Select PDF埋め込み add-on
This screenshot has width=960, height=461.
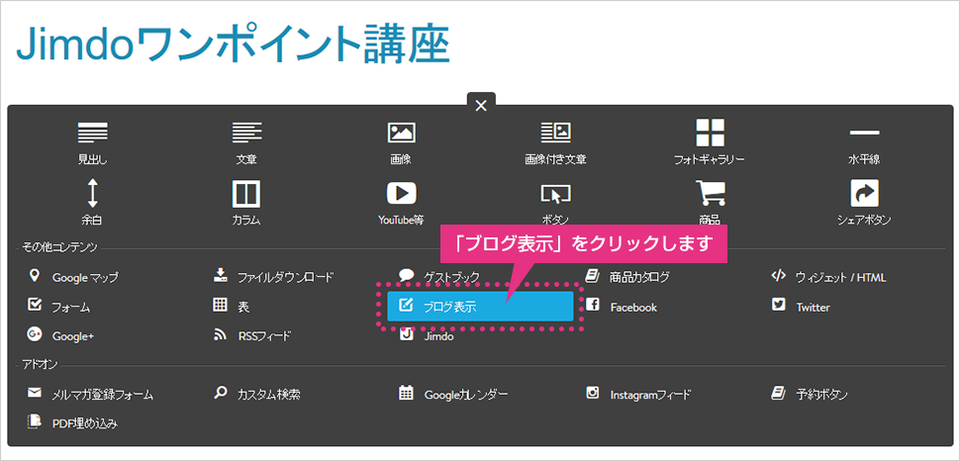(x=72, y=423)
